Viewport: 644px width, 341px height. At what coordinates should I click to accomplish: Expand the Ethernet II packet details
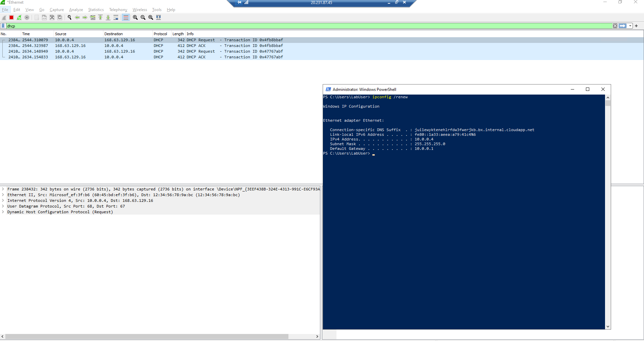click(x=3, y=194)
